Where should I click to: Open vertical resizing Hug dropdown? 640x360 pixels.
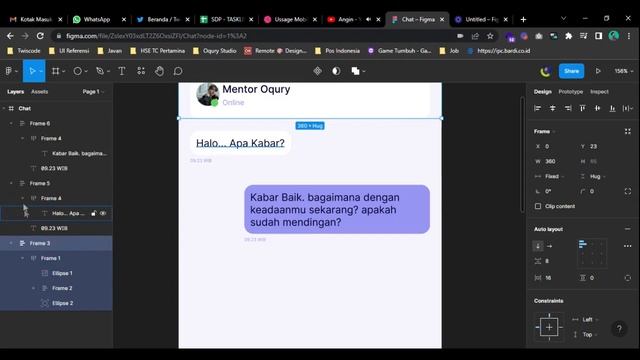tap(593, 176)
